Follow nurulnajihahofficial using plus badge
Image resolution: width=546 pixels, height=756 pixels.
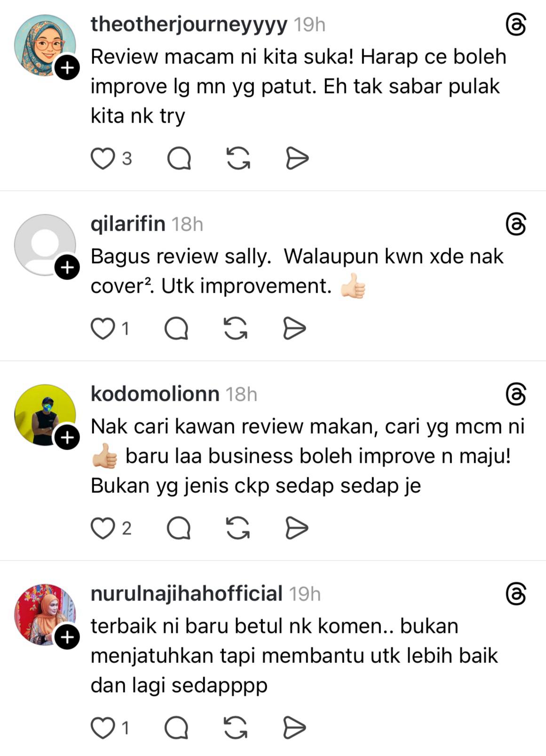click(x=67, y=637)
